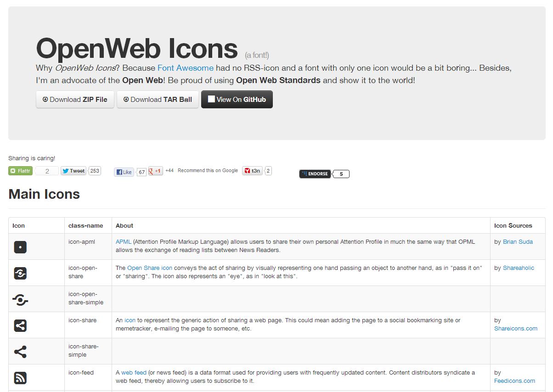Visit Shareaholic source link
The width and height of the screenshot is (553, 392).
coord(519,268)
